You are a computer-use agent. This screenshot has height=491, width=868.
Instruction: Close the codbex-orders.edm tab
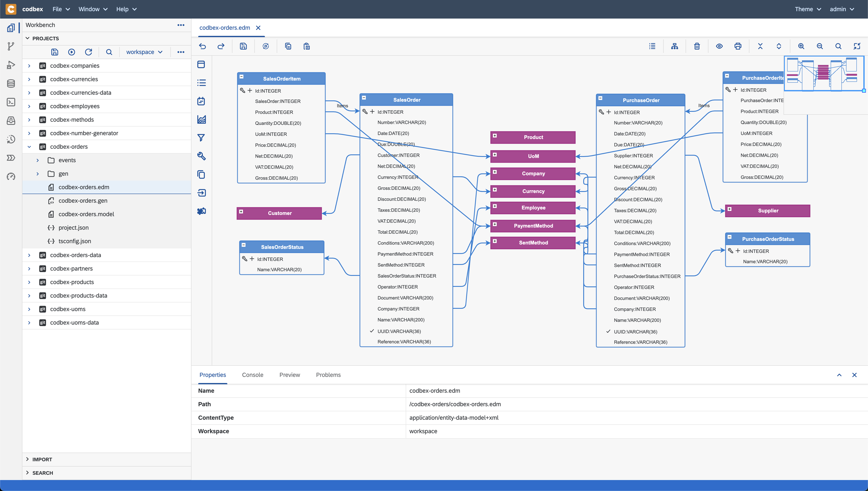click(x=258, y=28)
